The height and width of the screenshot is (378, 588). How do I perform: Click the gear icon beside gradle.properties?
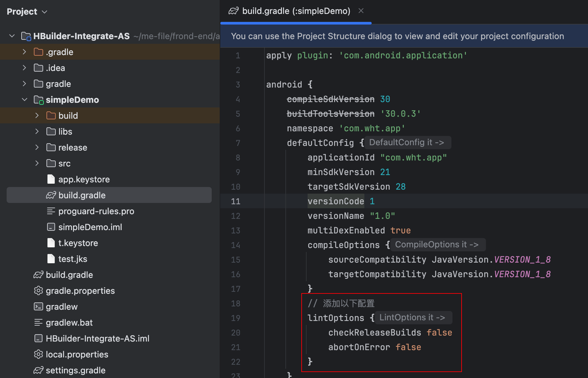pyautogui.click(x=38, y=290)
